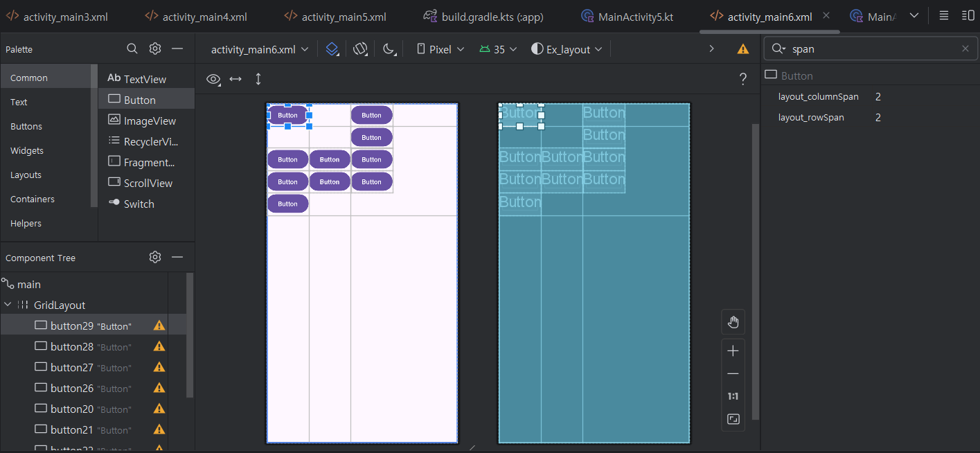Toggle night mode for the layout preview

point(389,48)
